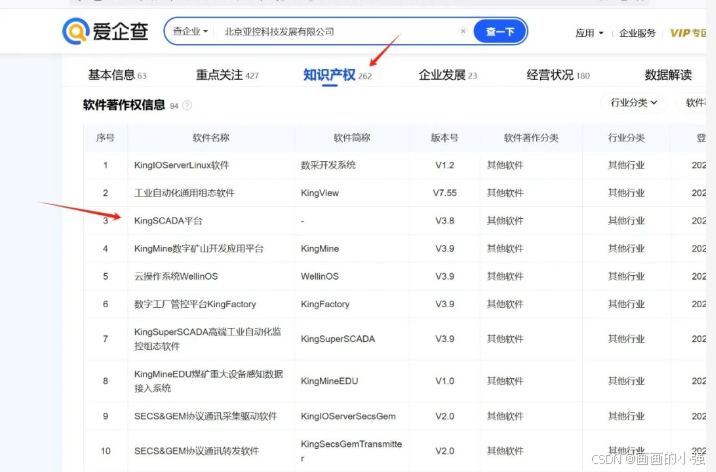Open the help question mark next to 软件著作权信息
The image size is (716, 472).
187,105
